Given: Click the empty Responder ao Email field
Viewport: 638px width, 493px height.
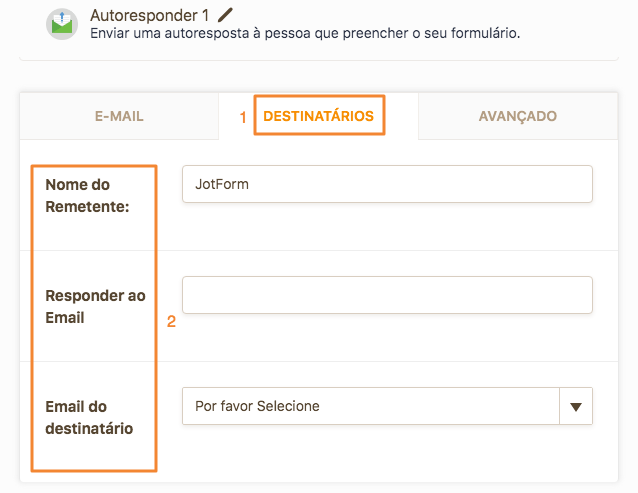Looking at the screenshot, I should tap(387, 295).
